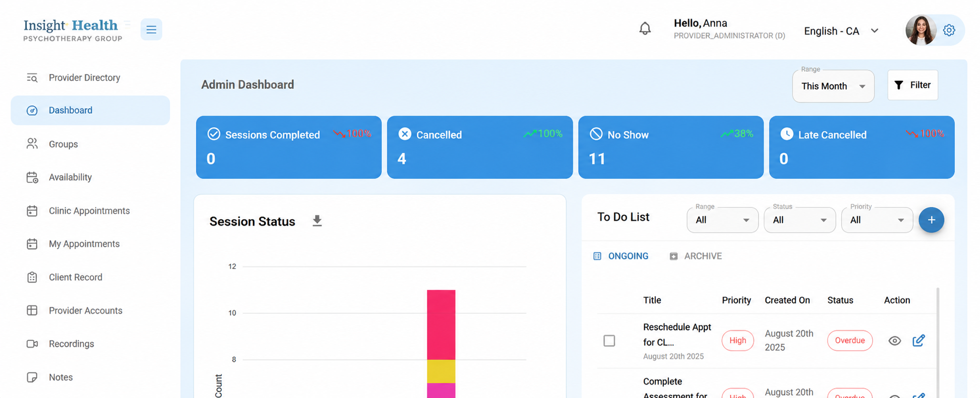Viewport: 980px width, 398px height.
Task: Switch to the ARCHIVE tab
Action: (695, 256)
